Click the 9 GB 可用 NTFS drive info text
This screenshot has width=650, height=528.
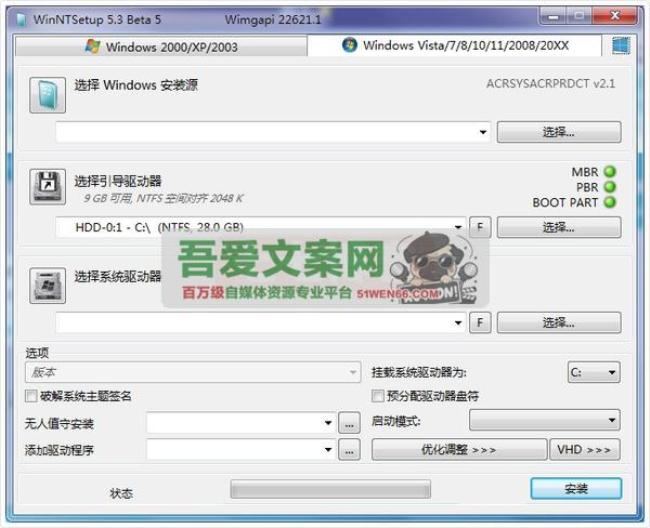[163, 199]
